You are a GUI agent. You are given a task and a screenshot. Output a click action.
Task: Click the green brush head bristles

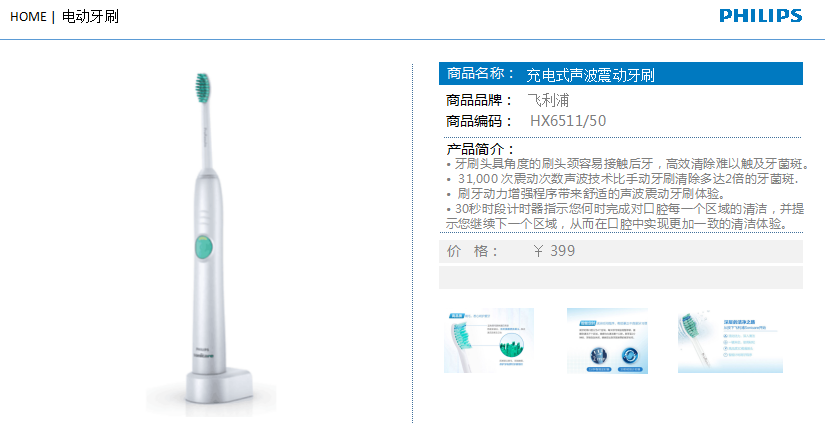(203, 88)
